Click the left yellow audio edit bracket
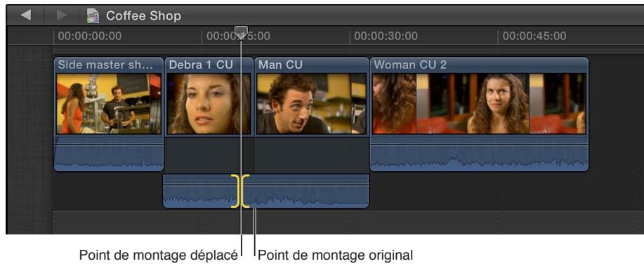Screen dimensions: 644x266 [235, 192]
